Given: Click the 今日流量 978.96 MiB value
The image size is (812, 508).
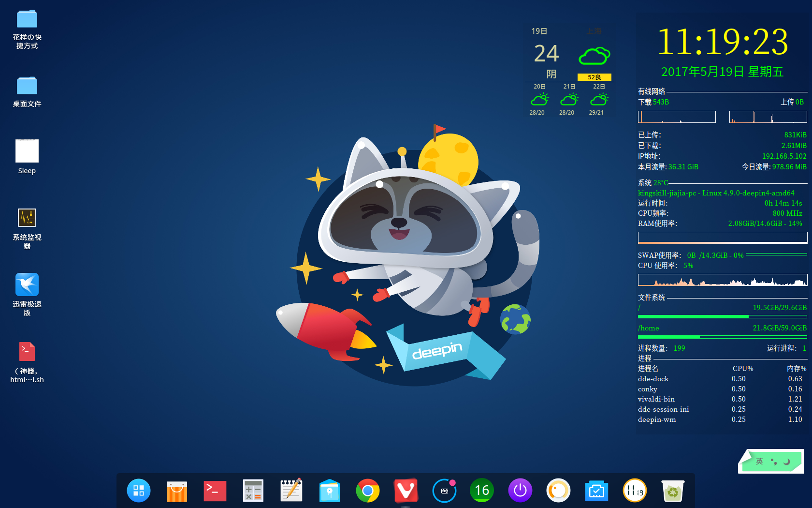Looking at the screenshot, I should (x=789, y=167).
